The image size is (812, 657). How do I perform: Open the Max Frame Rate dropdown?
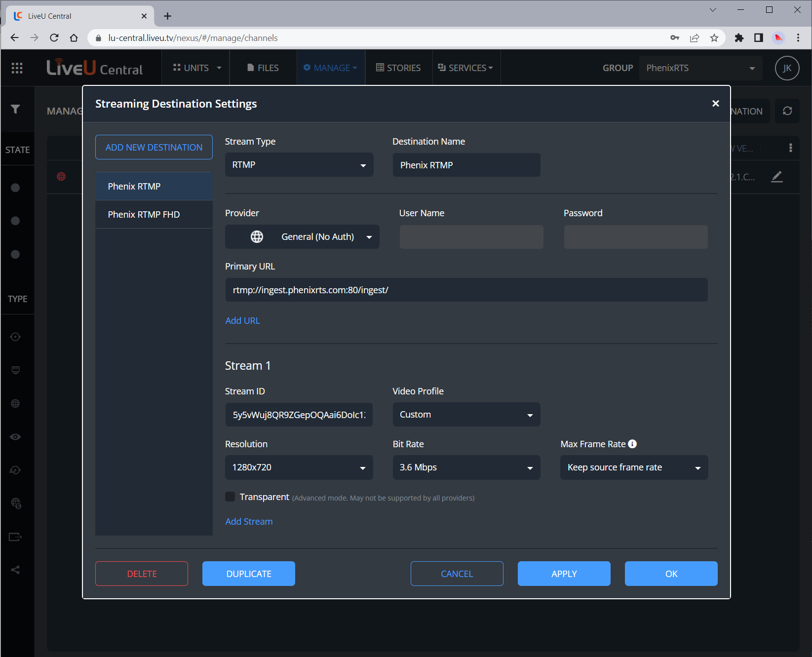pyautogui.click(x=634, y=467)
